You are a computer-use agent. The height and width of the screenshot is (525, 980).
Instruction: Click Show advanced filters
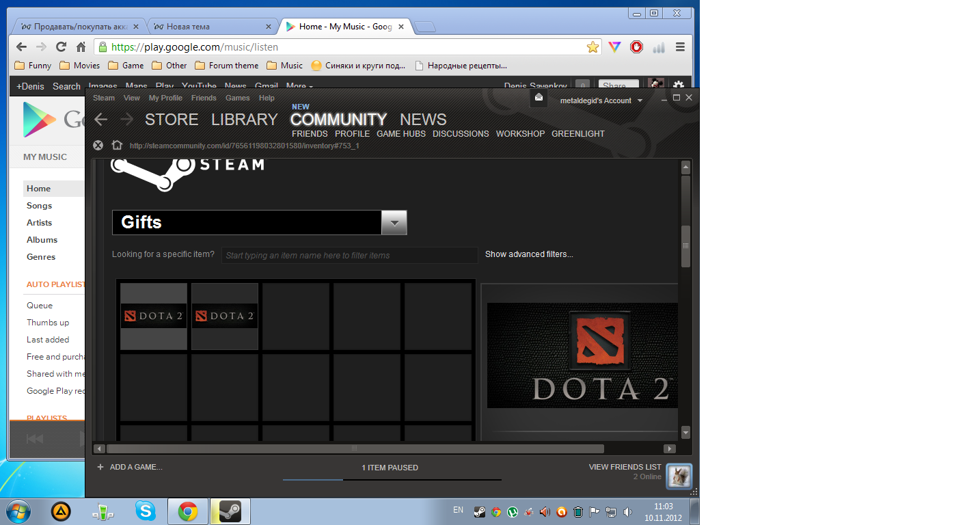(529, 254)
